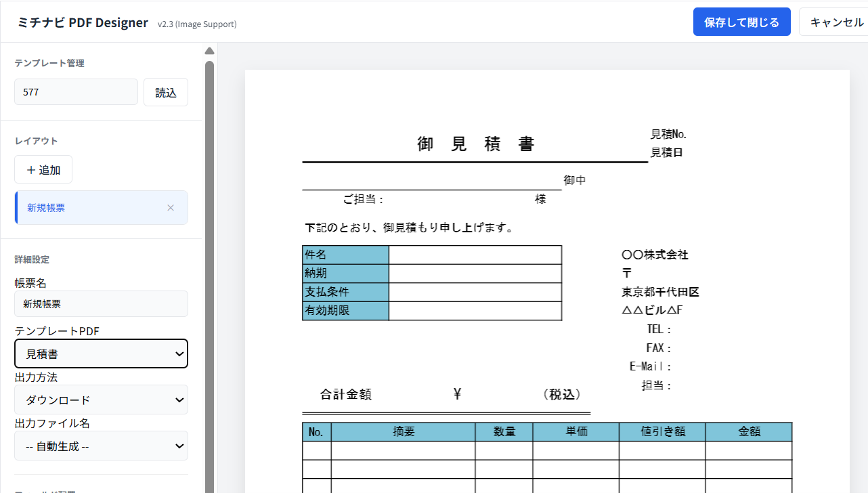Click the テンプレート管理 section heading

click(49, 63)
